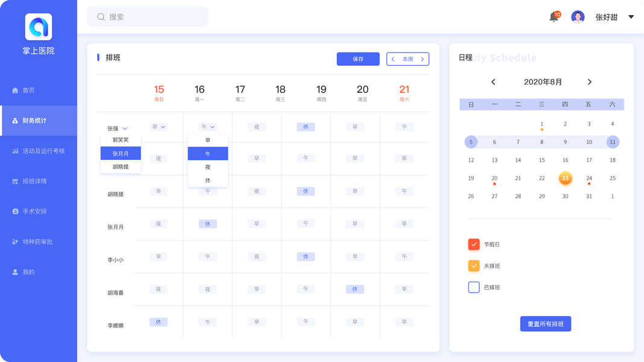Navigate to 手术安排 in sidebar

(34, 211)
